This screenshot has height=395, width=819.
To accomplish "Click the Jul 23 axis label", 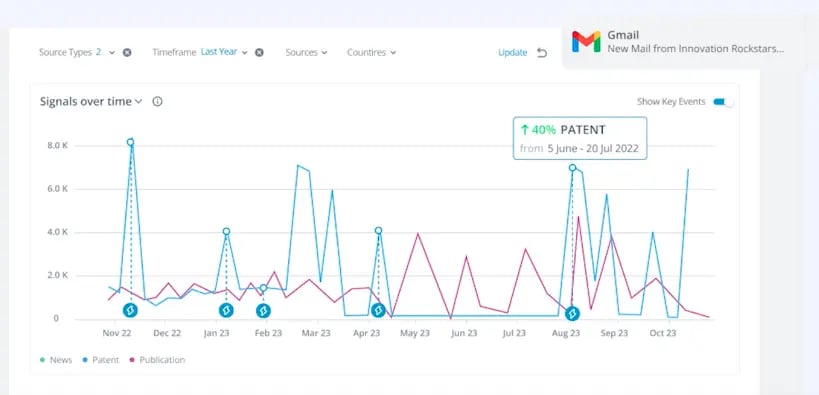I will tap(514, 333).
